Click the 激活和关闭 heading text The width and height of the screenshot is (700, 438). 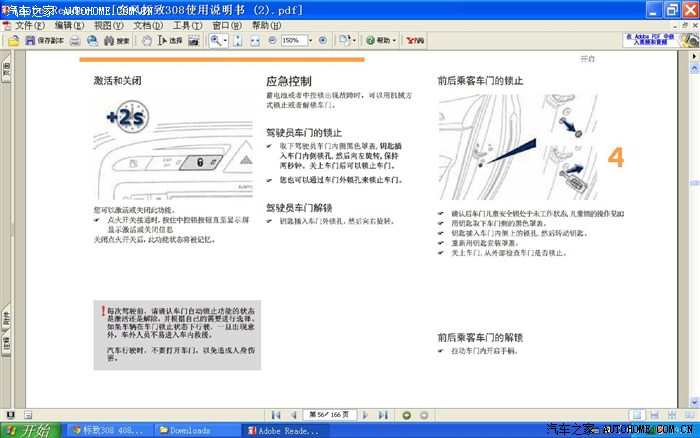(x=117, y=81)
